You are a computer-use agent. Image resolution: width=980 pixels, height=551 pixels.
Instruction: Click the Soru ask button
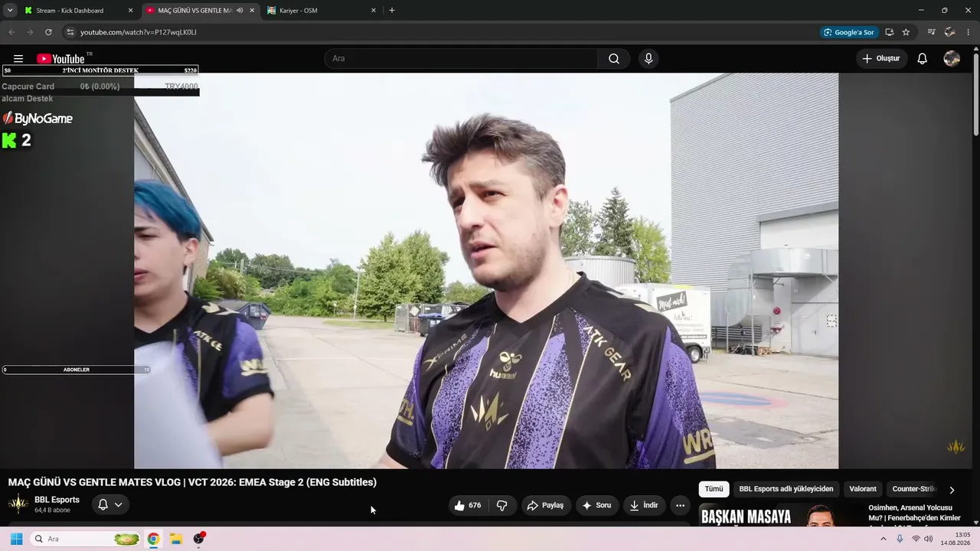(x=596, y=505)
